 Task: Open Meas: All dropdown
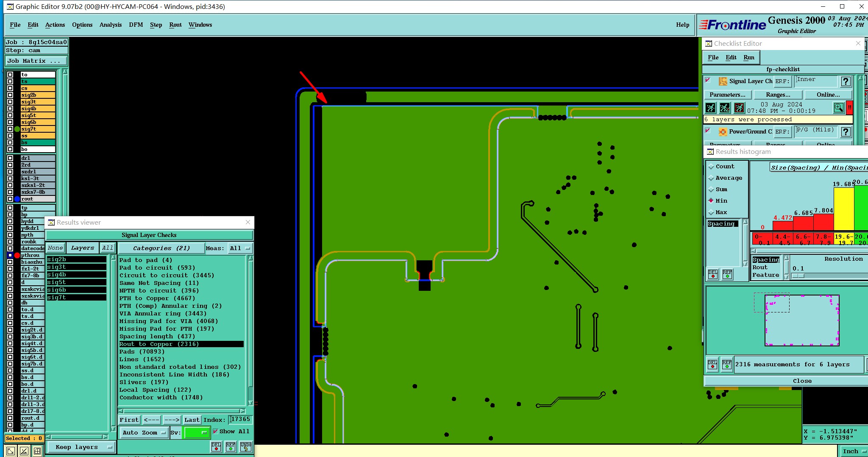[240, 248]
